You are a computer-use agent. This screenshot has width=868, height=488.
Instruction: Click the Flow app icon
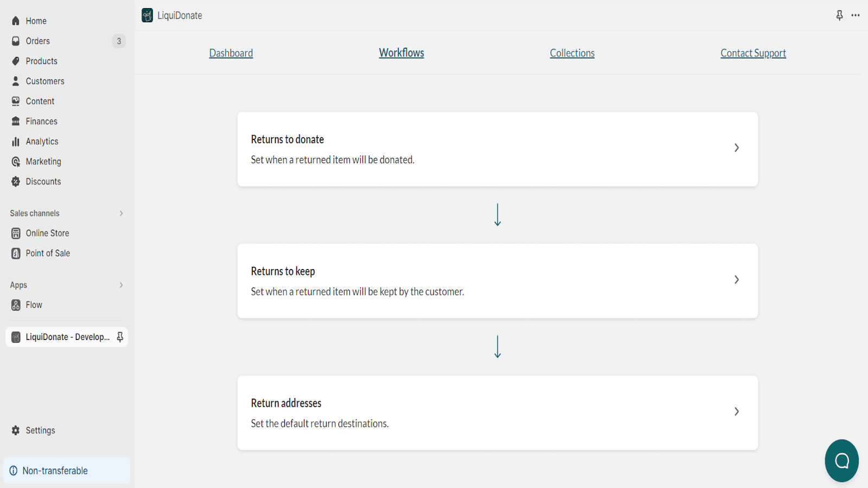(x=16, y=305)
